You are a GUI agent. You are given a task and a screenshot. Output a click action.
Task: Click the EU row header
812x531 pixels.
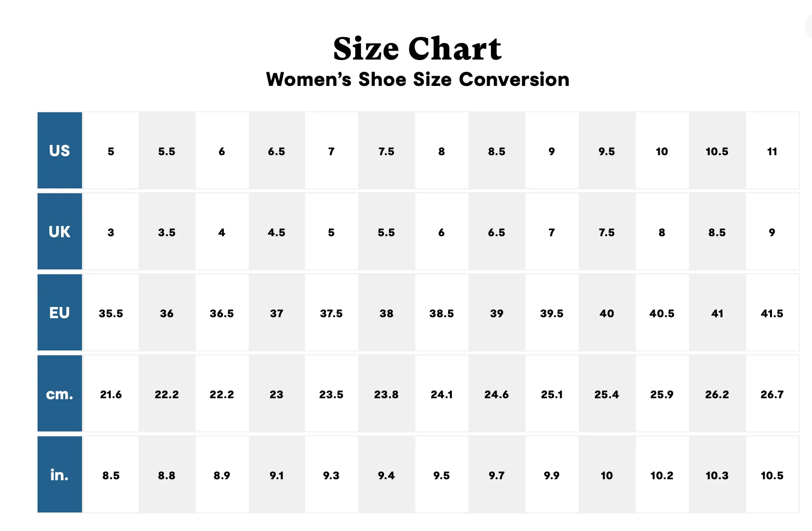click(60, 312)
